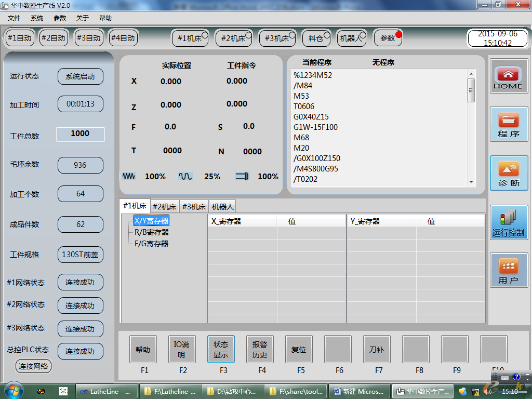
Task: Select program line G0X40Z15
Action: tap(311, 117)
